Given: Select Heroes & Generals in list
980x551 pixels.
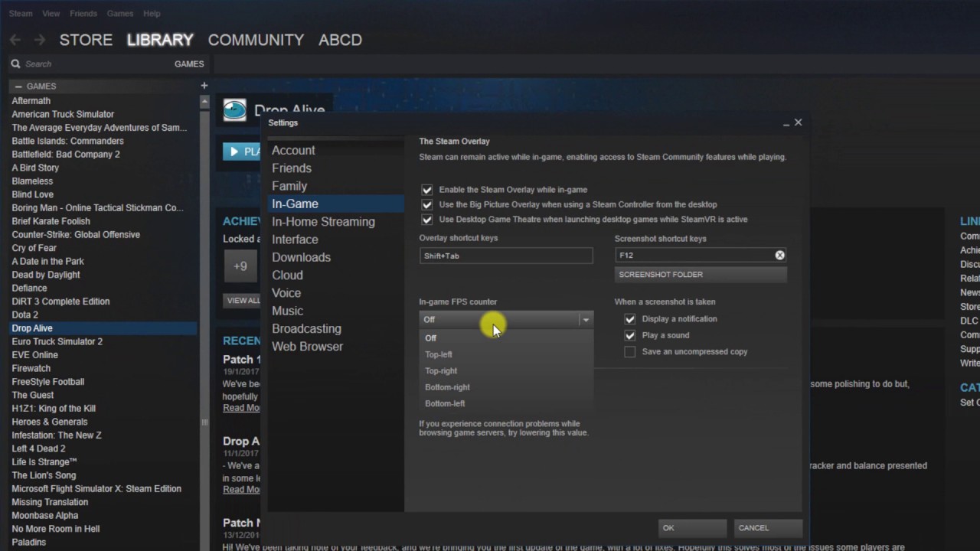Looking at the screenshot, I should click(x=50, y=422).
